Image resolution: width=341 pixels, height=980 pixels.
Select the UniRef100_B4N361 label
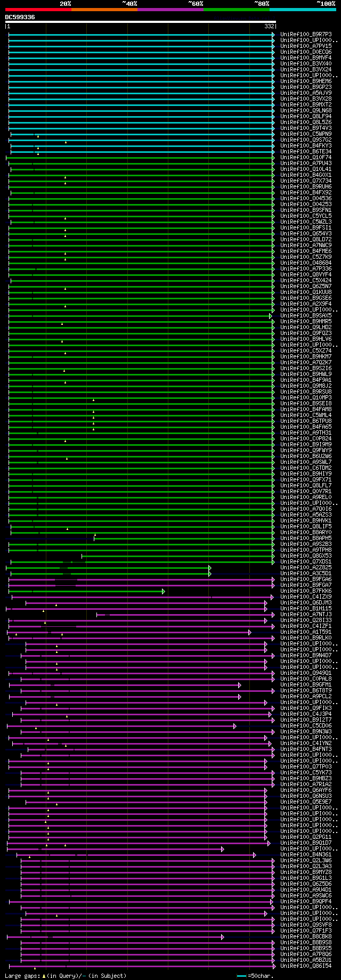tap(306, 854)
